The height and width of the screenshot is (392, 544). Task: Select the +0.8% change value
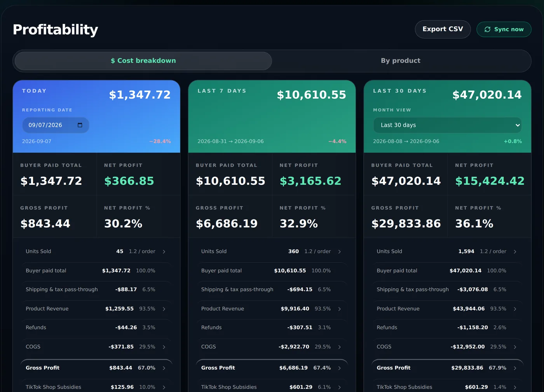coord(513,141)
